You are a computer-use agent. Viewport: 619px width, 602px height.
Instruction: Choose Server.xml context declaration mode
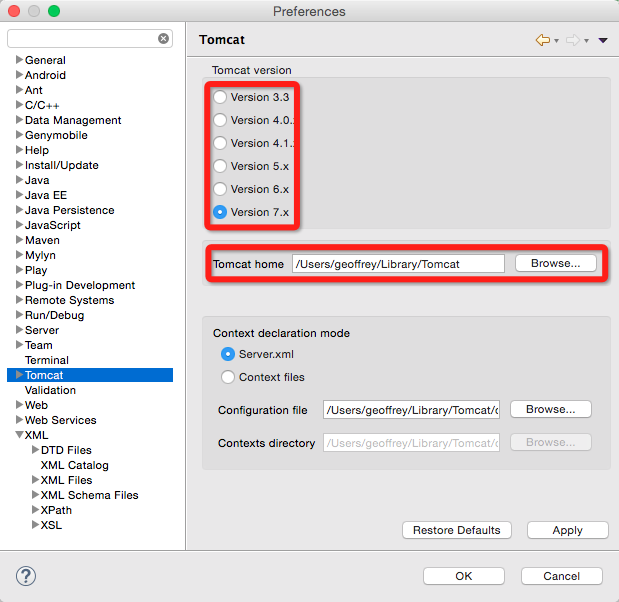pyautogui.click(x=228, y=354)
